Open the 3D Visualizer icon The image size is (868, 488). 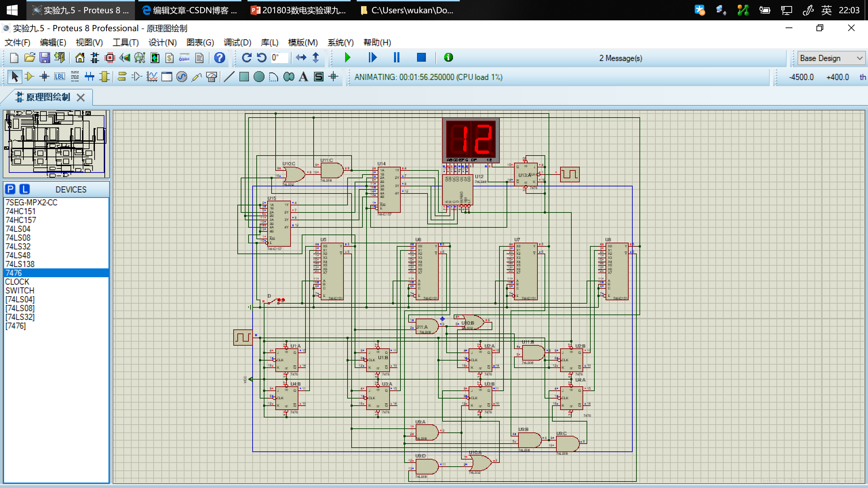pyautogui.click(x=125, y=58)
